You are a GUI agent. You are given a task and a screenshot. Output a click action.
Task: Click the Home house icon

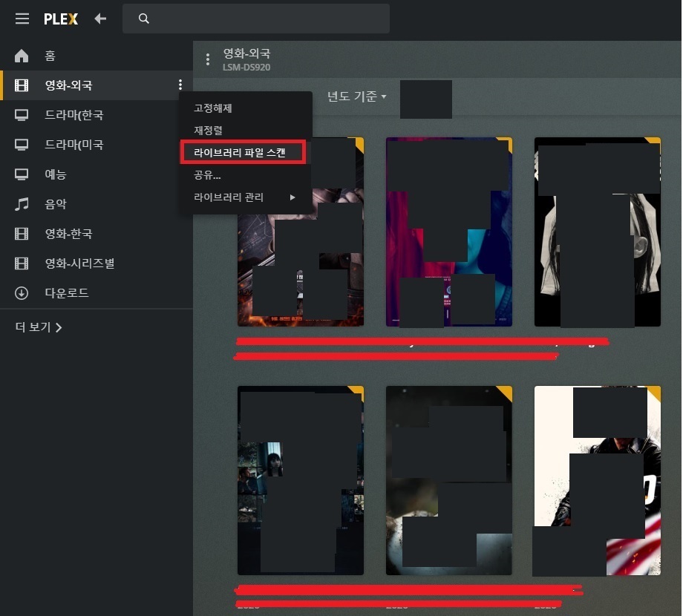pyautogui.click(x=22, y=56)
